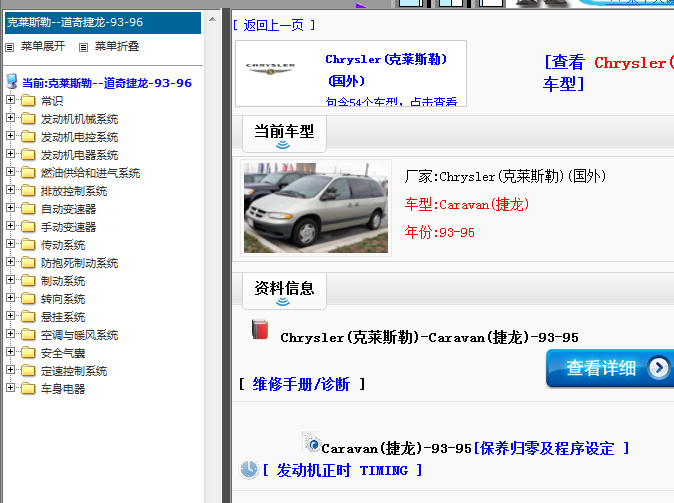Select the 安全气囊 tree item
674x503 pixels.
(x=63, y=353)
